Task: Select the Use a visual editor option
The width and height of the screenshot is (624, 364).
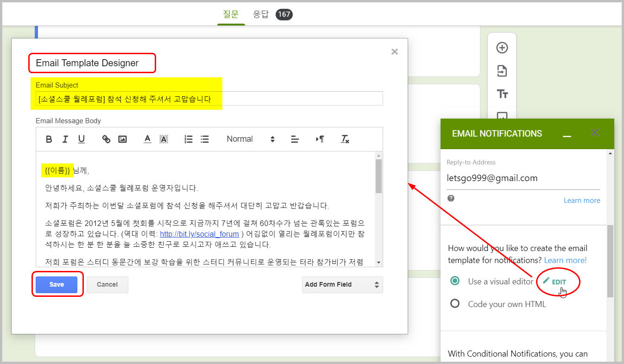Action: [x=454, y=281]
